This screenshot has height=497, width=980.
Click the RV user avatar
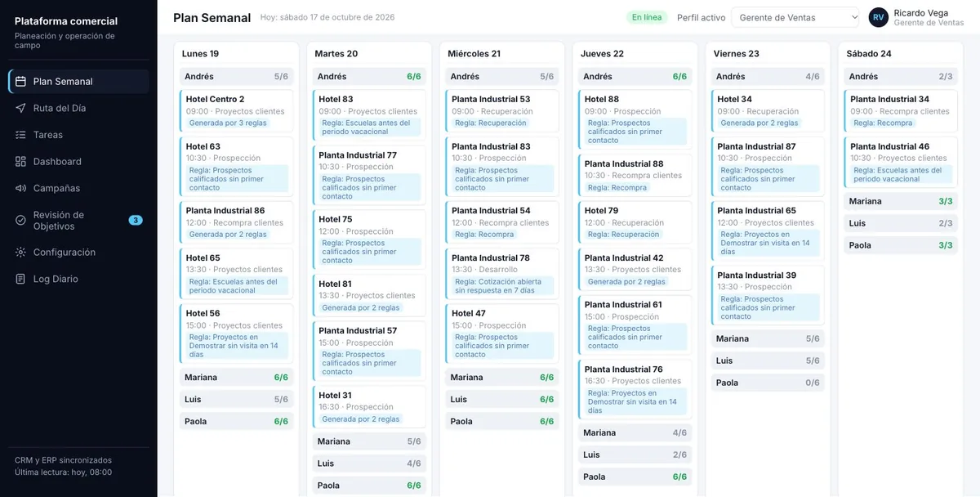click(879, 17)
